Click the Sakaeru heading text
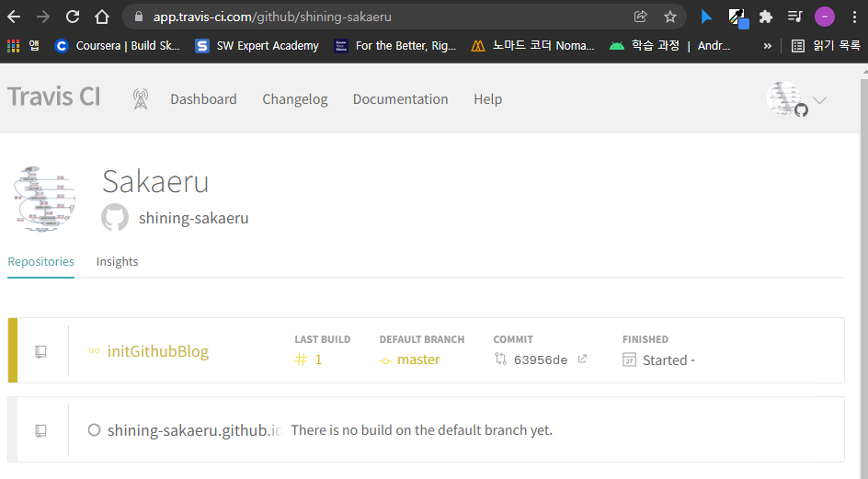Screen dimensions: 868x479 click(x=155, y=182)
